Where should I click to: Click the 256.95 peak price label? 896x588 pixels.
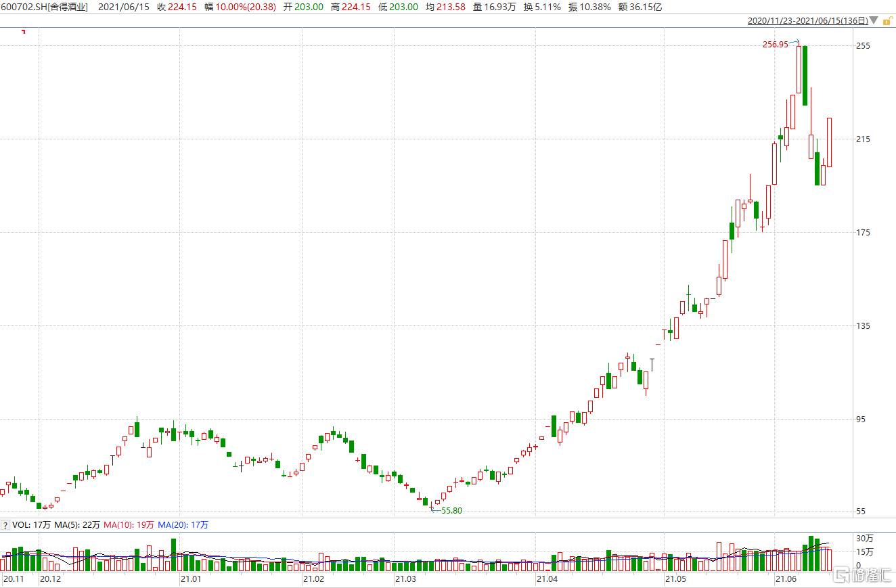pos(775,45)
